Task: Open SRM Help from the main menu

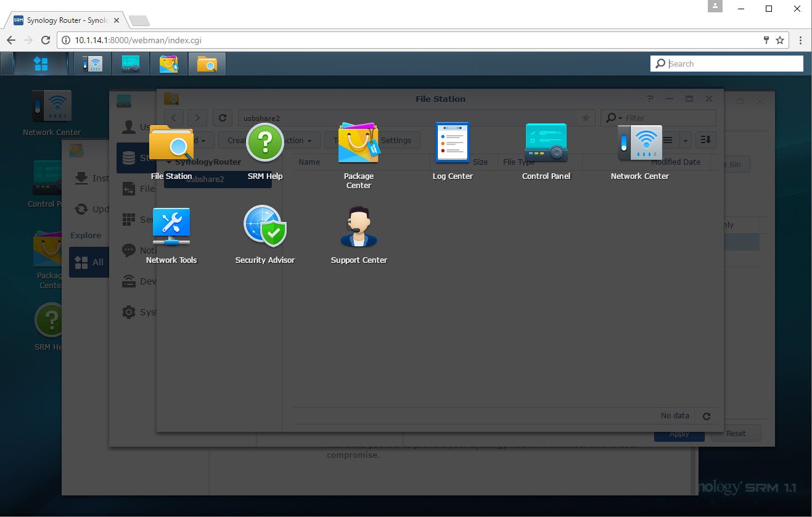Action: (265, 152)
